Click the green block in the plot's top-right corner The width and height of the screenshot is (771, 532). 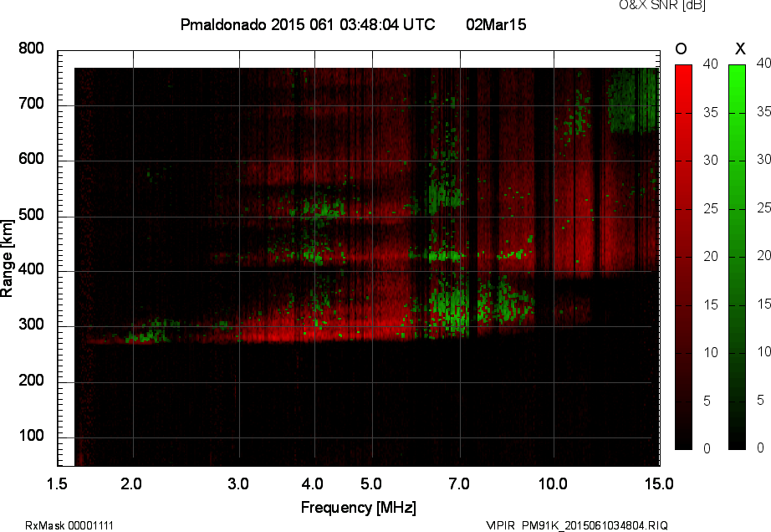632,102
